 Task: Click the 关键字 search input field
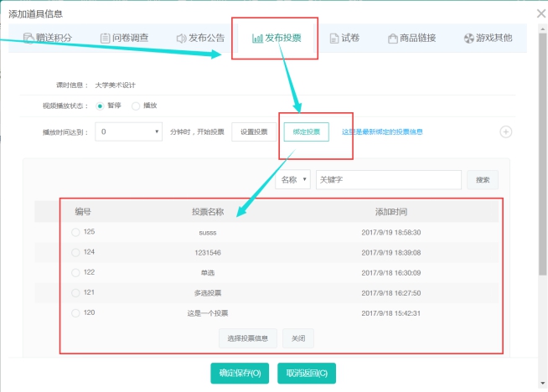pyautogui.click(x=389, y=180)
